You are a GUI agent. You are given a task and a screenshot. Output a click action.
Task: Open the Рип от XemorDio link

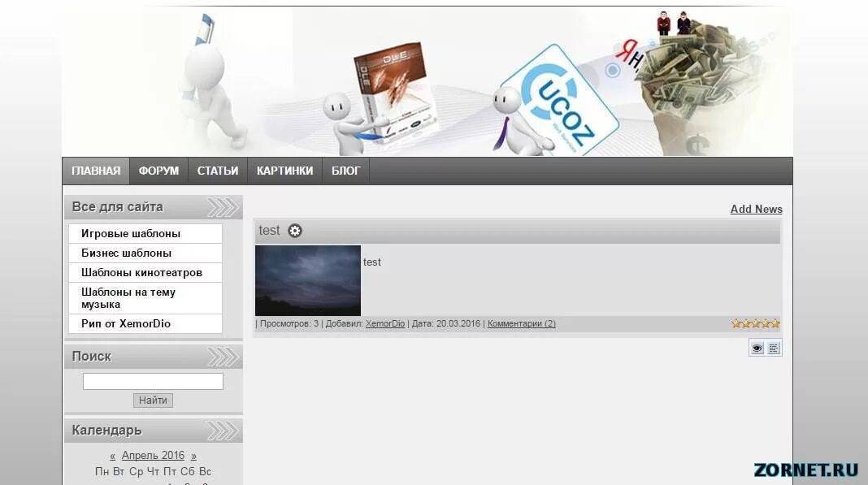tap(145, 324)
